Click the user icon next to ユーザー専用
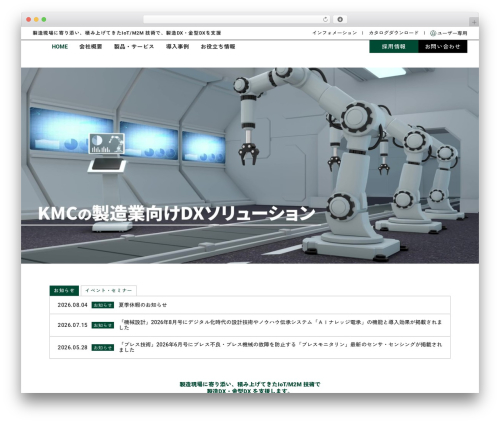500x423 pixels. coord(433,33)
